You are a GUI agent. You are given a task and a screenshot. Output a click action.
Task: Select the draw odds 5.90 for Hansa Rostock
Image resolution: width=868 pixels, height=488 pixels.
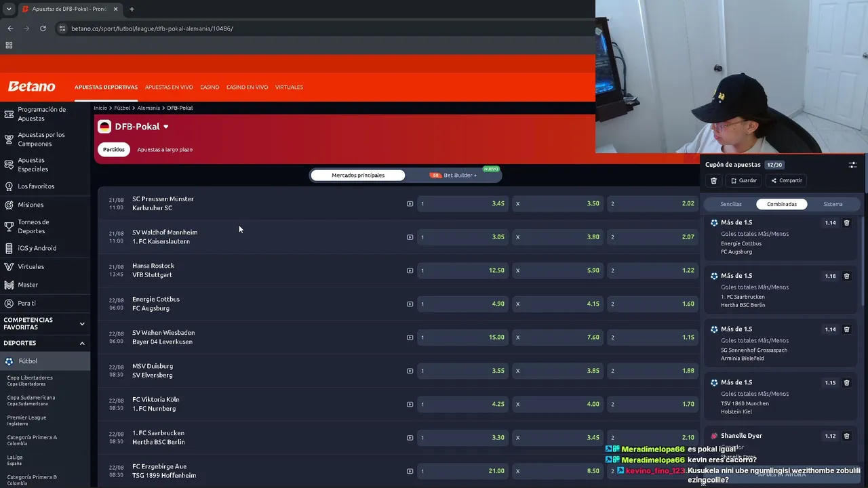[557, 270]
